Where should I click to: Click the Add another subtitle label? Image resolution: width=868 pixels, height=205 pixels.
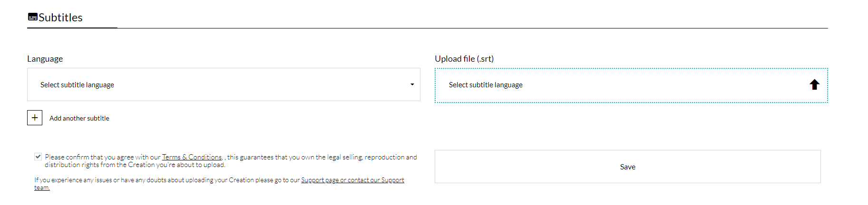pyautogui.click(x=79, y=118)
